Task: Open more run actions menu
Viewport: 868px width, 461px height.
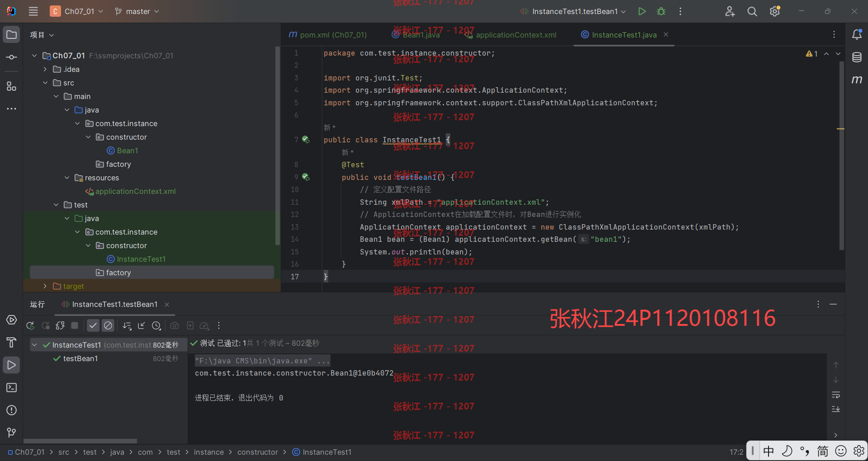Action: coord(680,11)
